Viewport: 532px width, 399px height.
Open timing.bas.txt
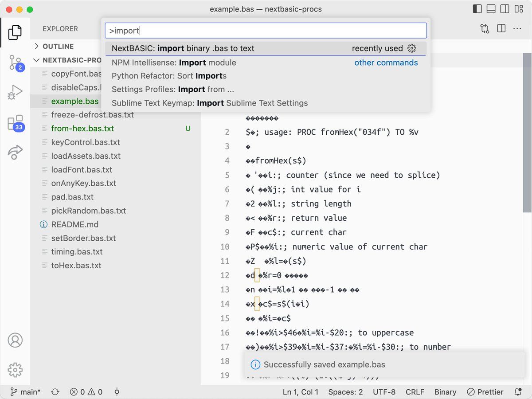pyautogui.click(x=77, y=252)
